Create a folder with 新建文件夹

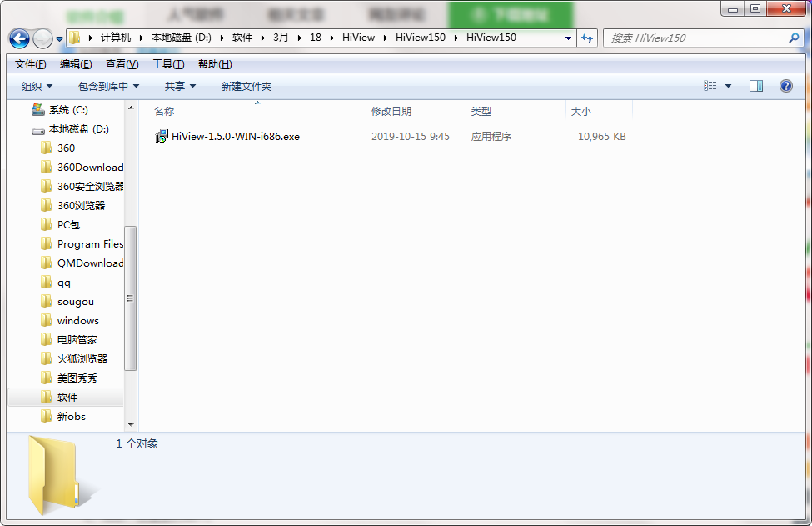click(x=247, y=86)
